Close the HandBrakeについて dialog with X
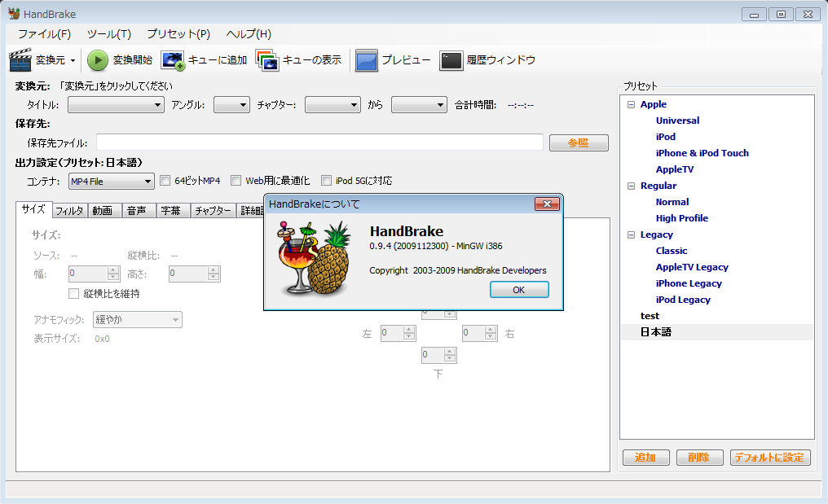The image size is (828, 504). 547,204
